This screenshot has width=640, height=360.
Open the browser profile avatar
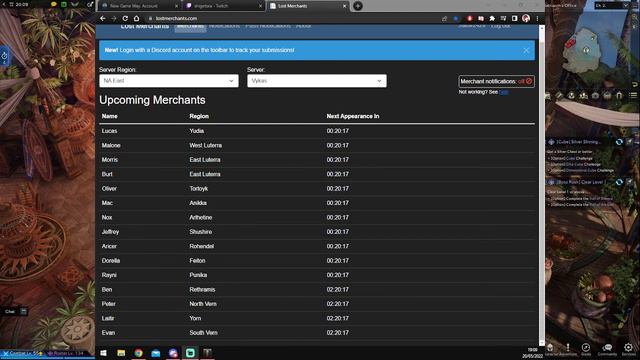pyautogui.click(x=526, y=18)
